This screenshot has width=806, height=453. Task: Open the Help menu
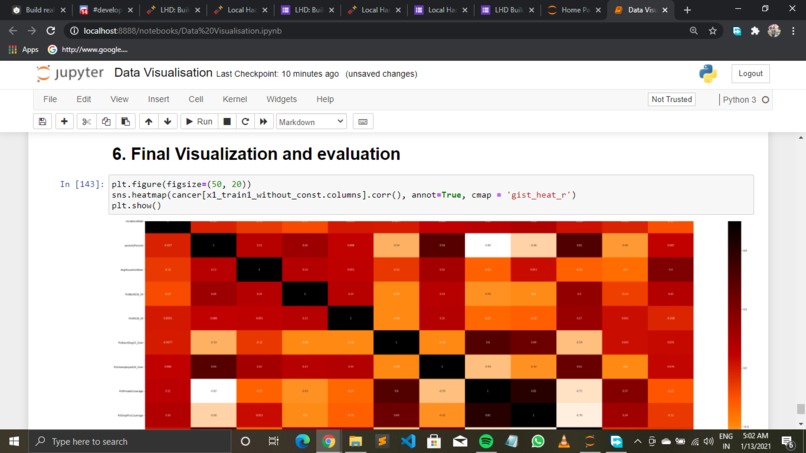pyautogui.click(x=325, y=99)
